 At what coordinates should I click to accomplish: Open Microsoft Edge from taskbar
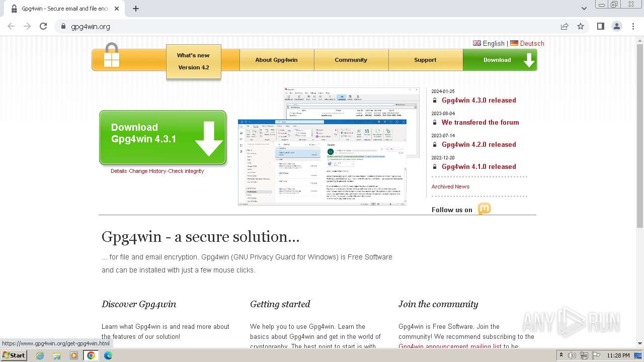click(x=108, y=355)
